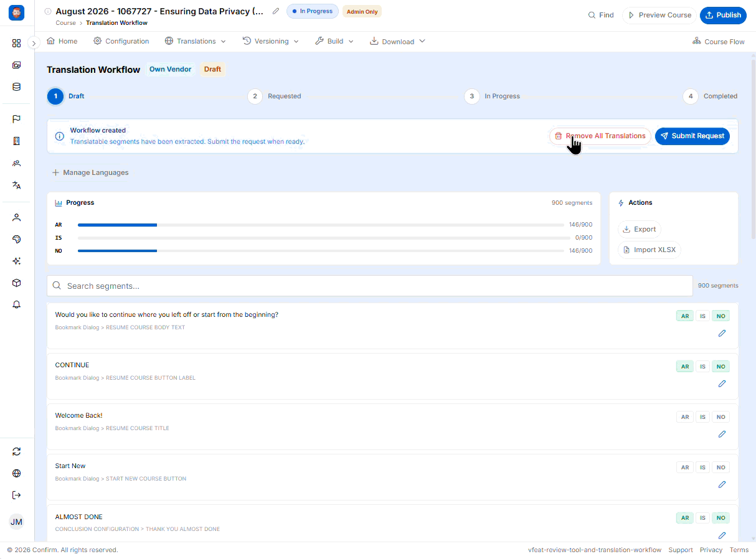Click Manage Languages link
Image resolution: width=756 pixels, height=559 pixels.
point(90,172)
